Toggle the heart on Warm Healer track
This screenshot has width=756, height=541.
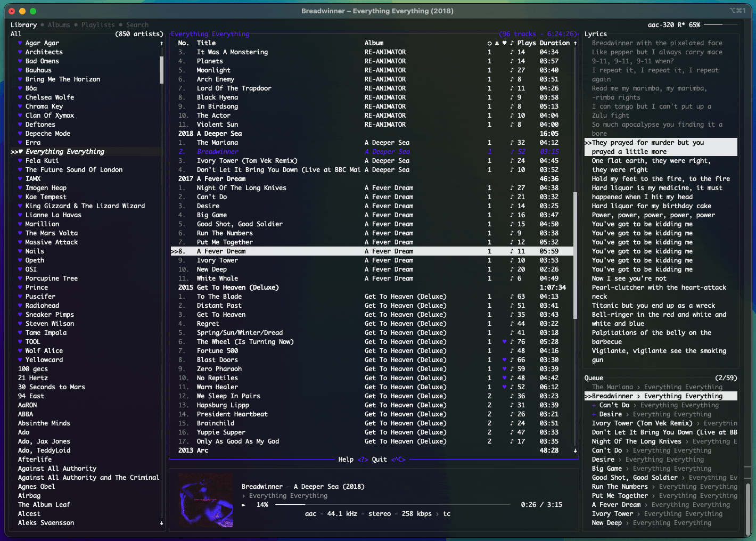click(x=504, y=387)
